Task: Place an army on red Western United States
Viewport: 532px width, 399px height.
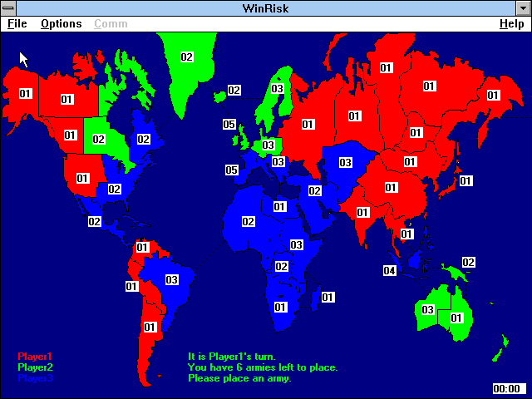Action: [x=82, y=178]
